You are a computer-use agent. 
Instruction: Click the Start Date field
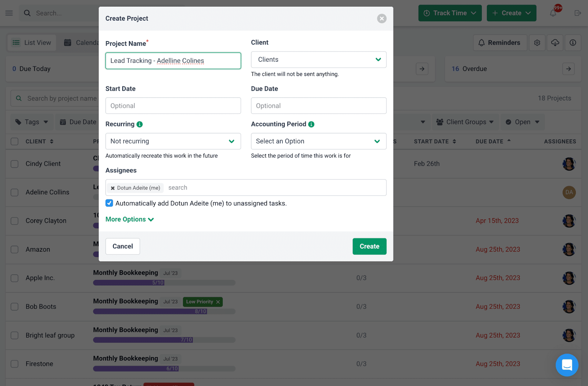[x=173, y=106]
